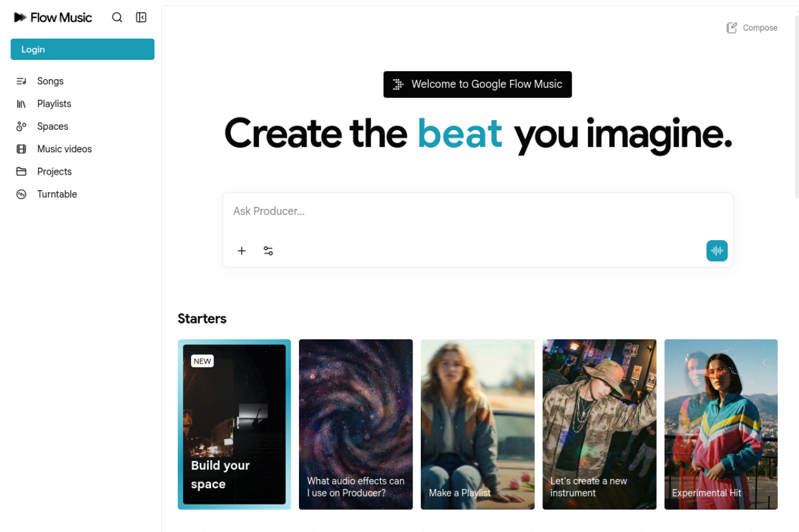Click the Login button
Image resolution: width=799 pixels, height=532 pixels.
pyautogui.click(x=82, y=49)
